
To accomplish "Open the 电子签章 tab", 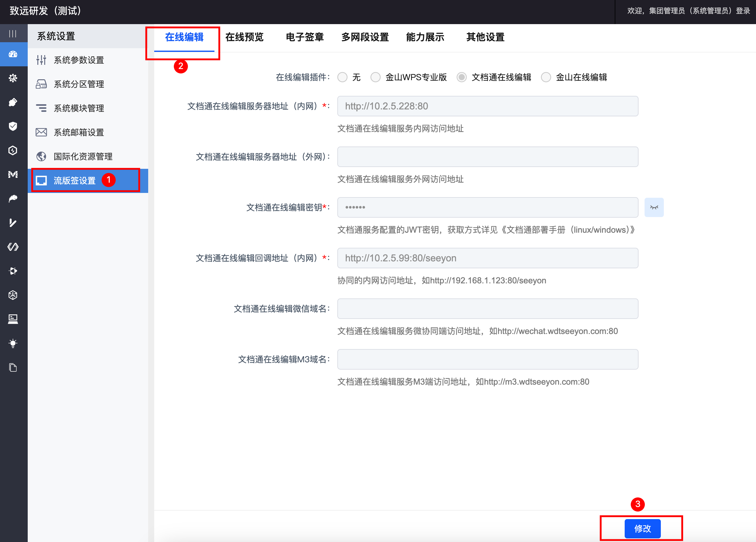I will 305,37.
